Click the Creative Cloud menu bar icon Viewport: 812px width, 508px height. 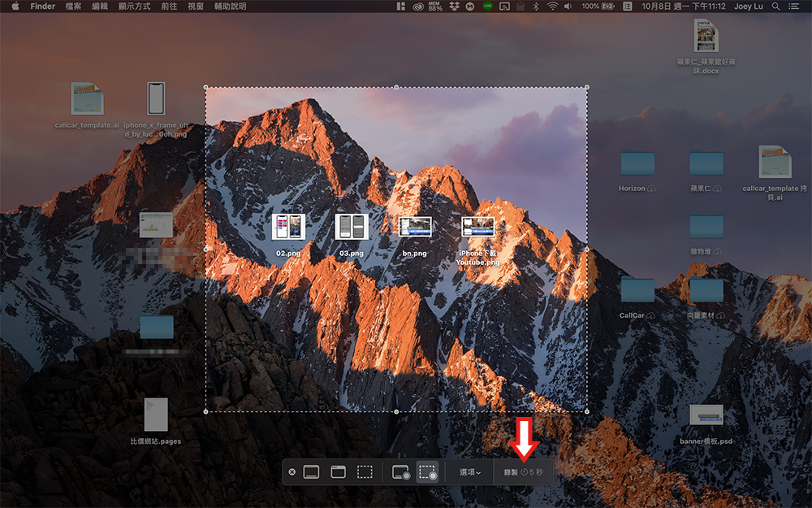[x=418, y=7]
